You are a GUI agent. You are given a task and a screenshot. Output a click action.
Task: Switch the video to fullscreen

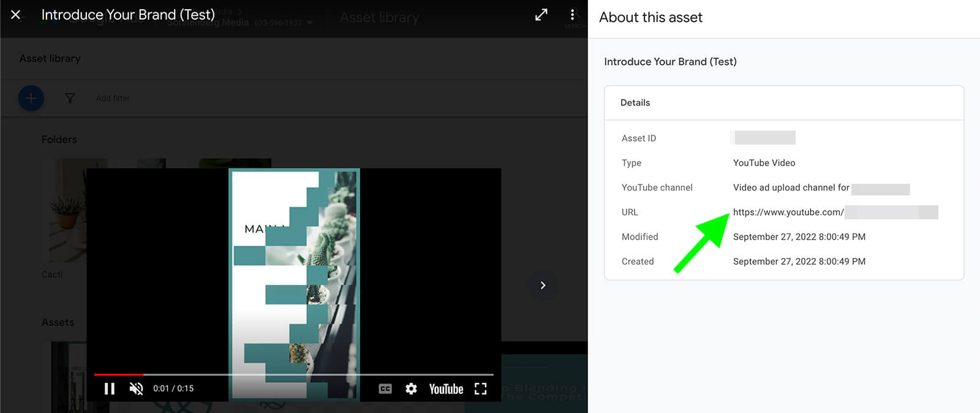pos(481,388)
